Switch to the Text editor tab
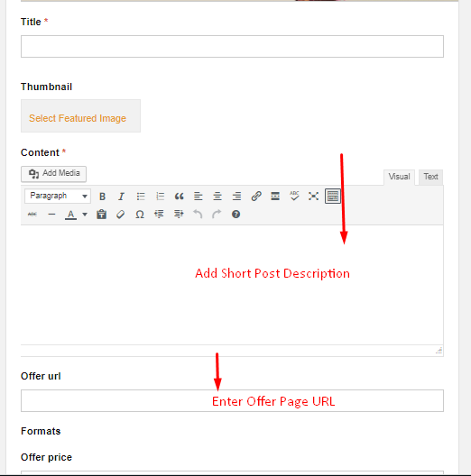This screenshot has height=476, width=471. click(x=430, y=177)
